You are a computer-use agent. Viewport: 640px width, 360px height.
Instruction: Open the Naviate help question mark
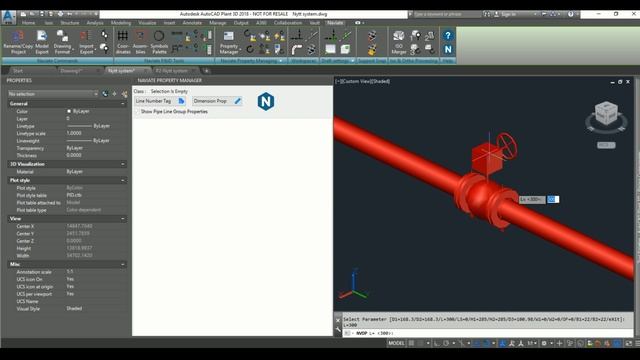click(x=448, y=36)
